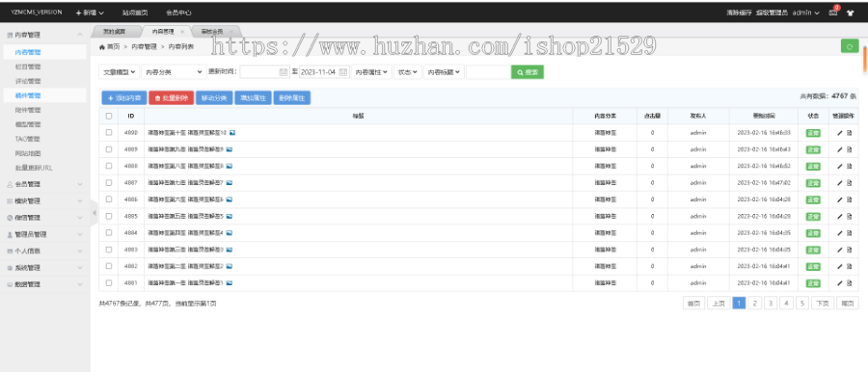Click the edit pencil for row 4889
The height and width of the screenshot is (372, 868).
pos(839,149)
